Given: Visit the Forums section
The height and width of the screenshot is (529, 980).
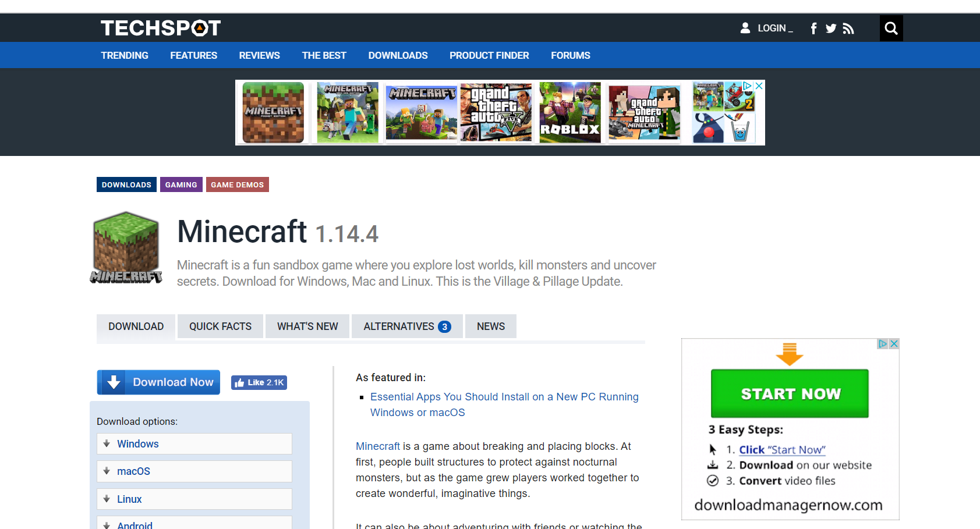Looking at the screenshot, I should (x=571, y=55).
